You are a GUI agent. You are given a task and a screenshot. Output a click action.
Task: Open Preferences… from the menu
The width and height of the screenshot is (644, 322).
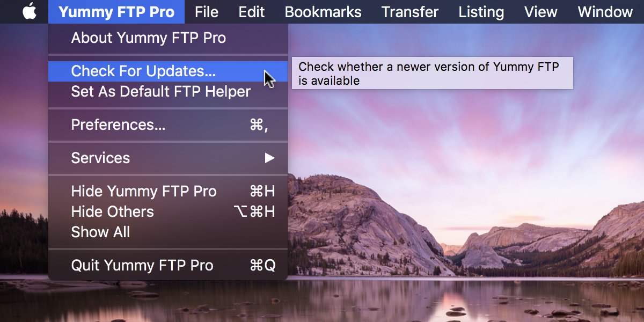click(x=168, y=125)
